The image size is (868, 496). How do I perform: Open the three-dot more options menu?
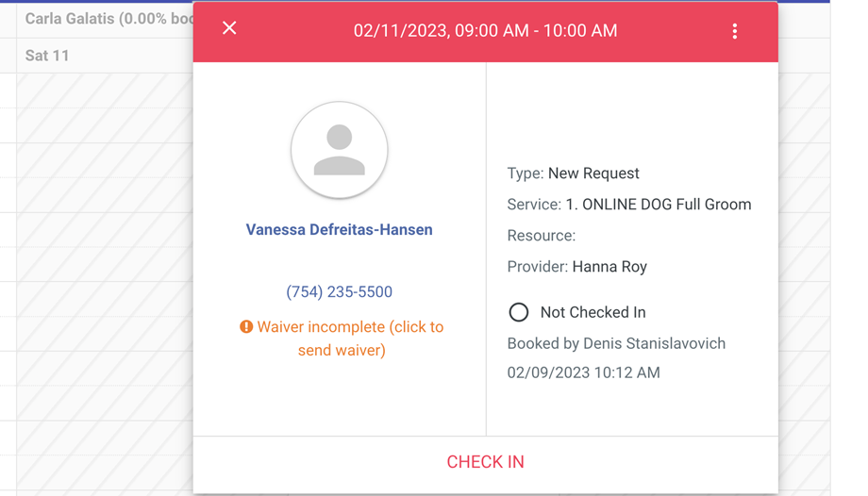735,31
